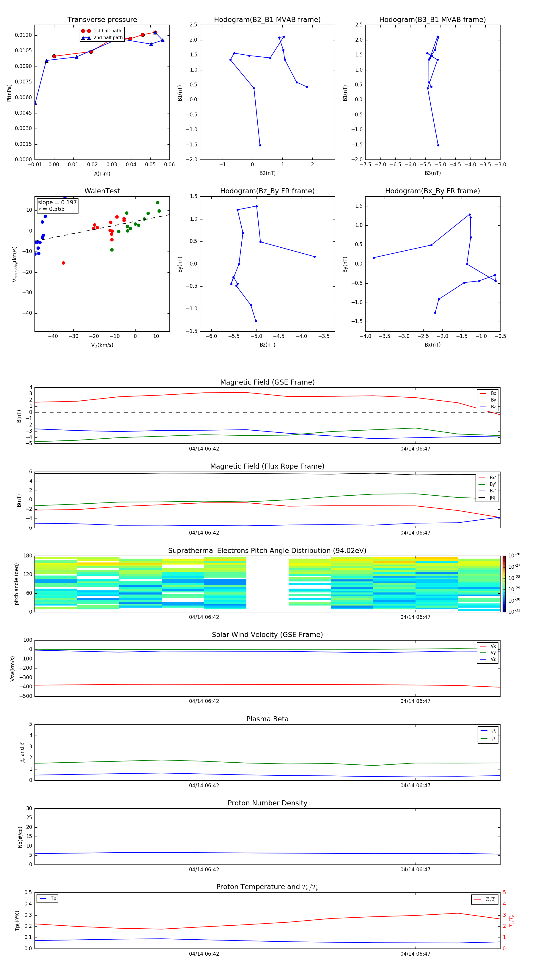Click "04/14 06:42" under Solar Wind Velocity plot
Screen dimensions: 535x980
click(204, 701)
